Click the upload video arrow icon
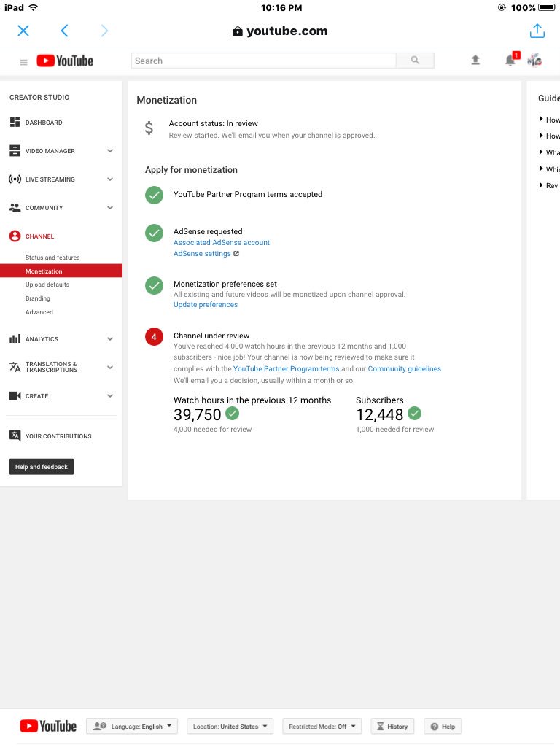Screen dimensions: 560x747 pos(475,60)
